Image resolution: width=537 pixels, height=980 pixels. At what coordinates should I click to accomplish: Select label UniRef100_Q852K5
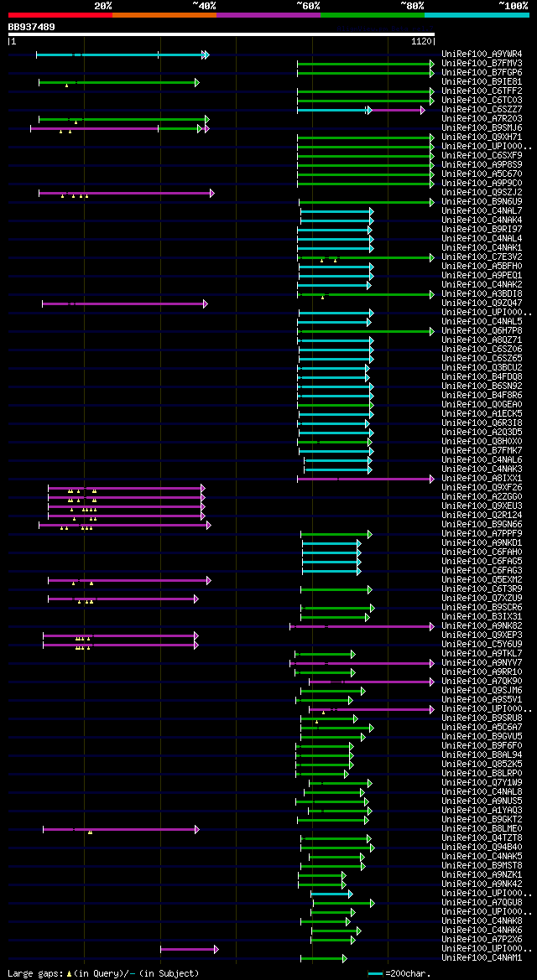tap(482, 765)
